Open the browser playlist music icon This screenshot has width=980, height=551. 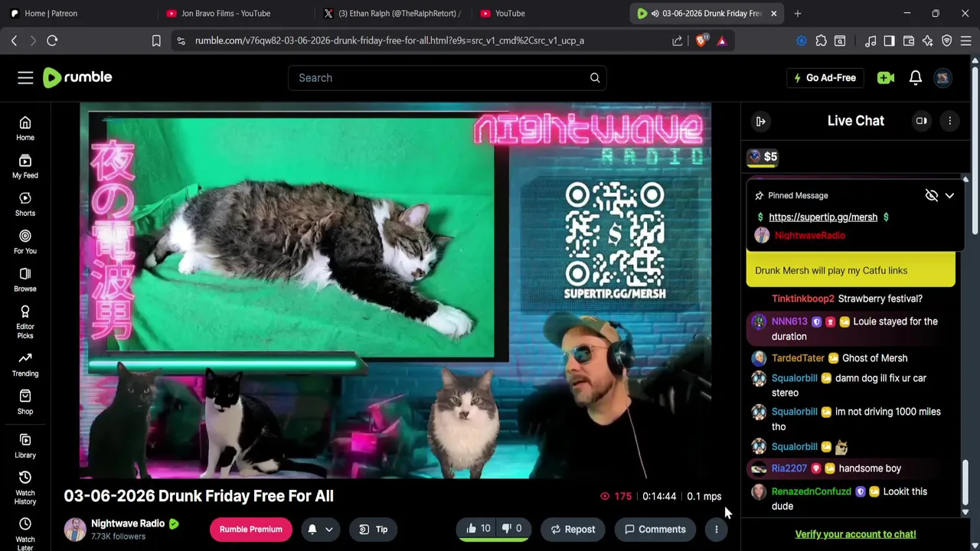click(x=871, y=41)
